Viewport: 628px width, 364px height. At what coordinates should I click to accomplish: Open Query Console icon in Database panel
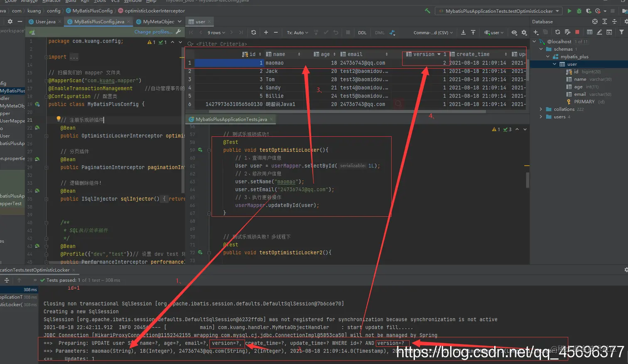[x=609, y=32]
